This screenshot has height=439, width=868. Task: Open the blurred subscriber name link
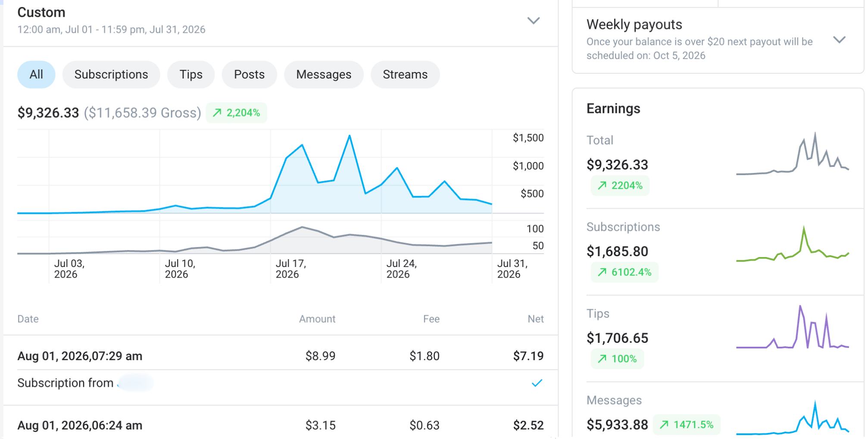(x=135, y=383)
